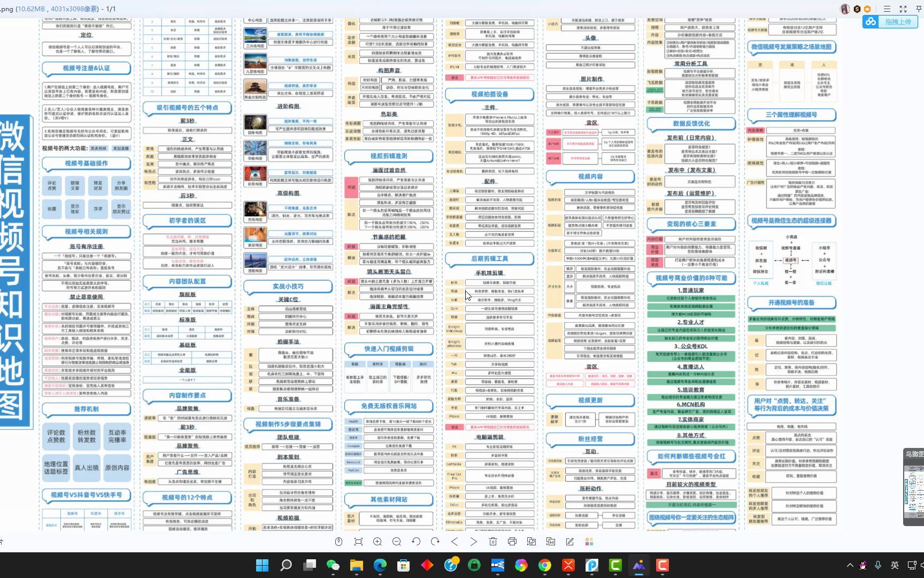Image resolution: width=924 pixels, height=578 pixels.
Task: Open the red Camtasia recorder icon
Action: pyautogui.click(x=663, y=565)
